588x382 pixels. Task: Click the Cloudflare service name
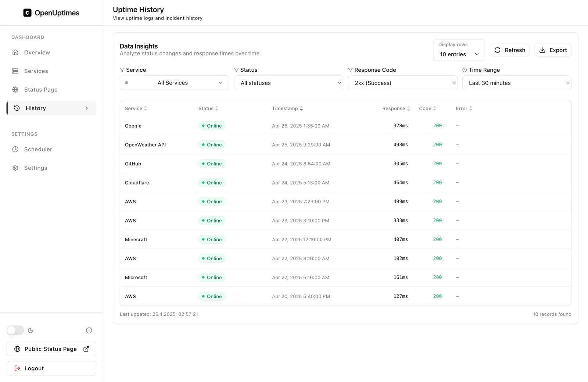[137, 183]
